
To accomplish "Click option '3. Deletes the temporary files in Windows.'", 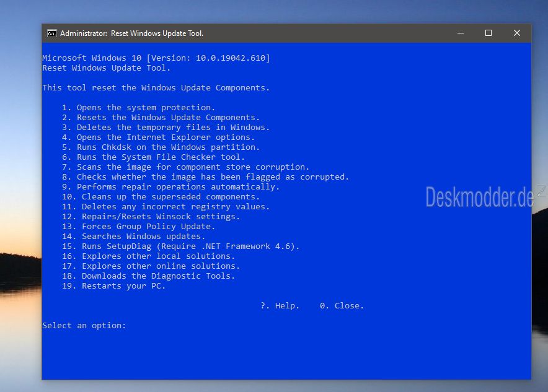I will coord(166,128).
